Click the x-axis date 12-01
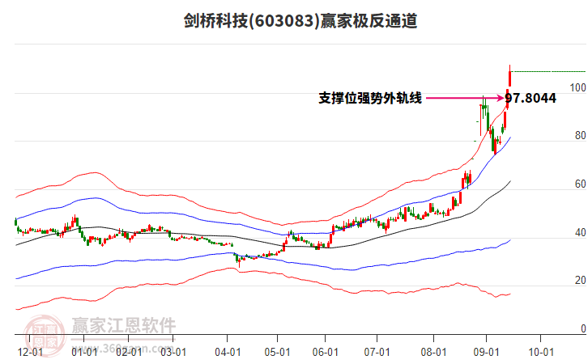The height and width of the screenshot is (364, 588). (30, 353)
